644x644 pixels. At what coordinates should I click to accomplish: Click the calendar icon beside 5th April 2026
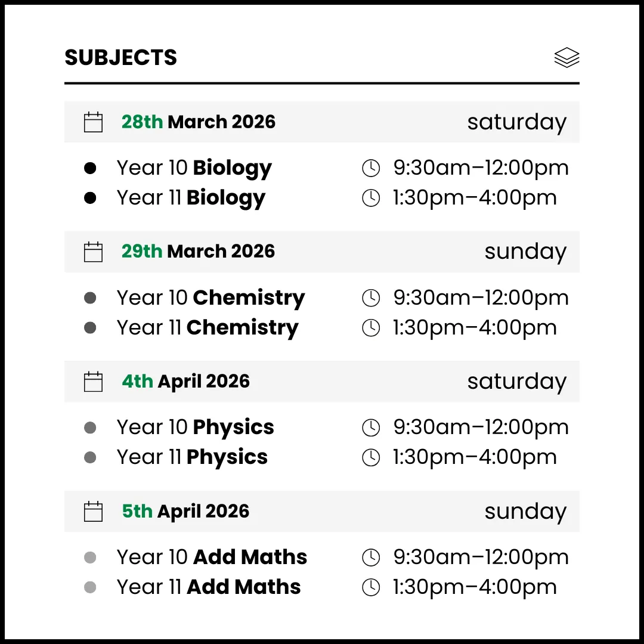tap(94, 512)
